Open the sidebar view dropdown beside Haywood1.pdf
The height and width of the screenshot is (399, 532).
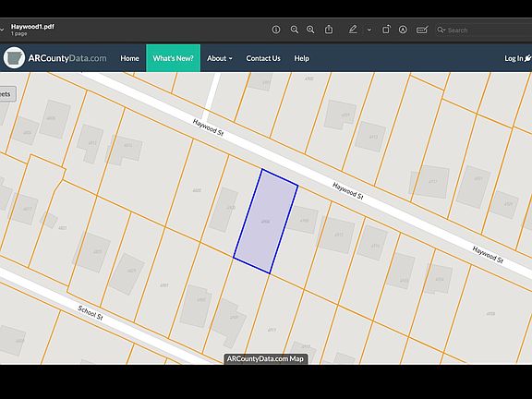(x=2, y=30)
